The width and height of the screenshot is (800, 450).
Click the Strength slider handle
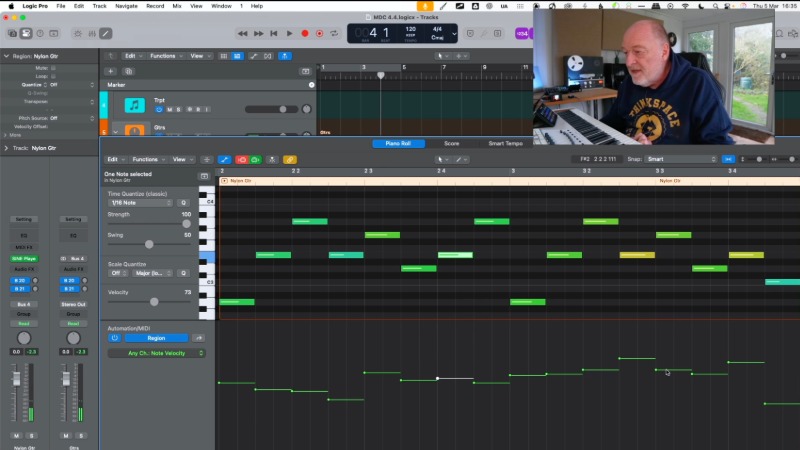pos(186,223)
